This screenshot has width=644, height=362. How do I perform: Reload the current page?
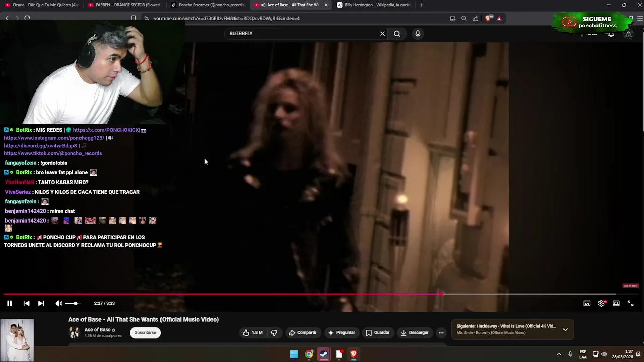coord(27,18)
